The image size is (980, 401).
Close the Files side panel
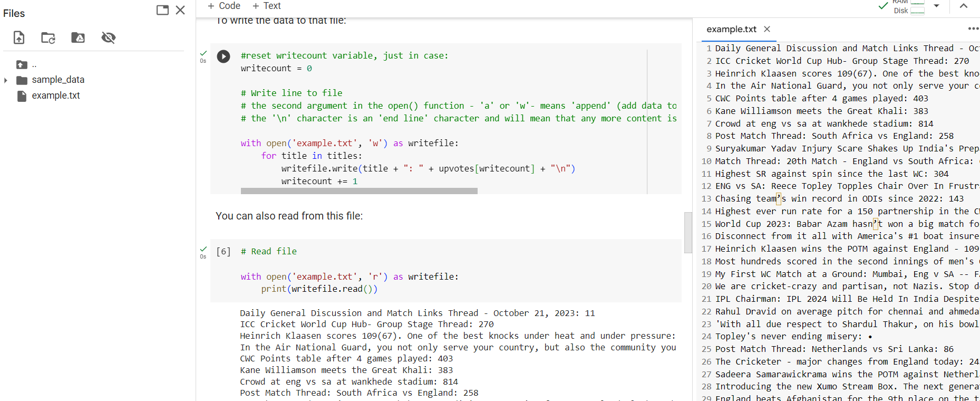pos(180,10)
